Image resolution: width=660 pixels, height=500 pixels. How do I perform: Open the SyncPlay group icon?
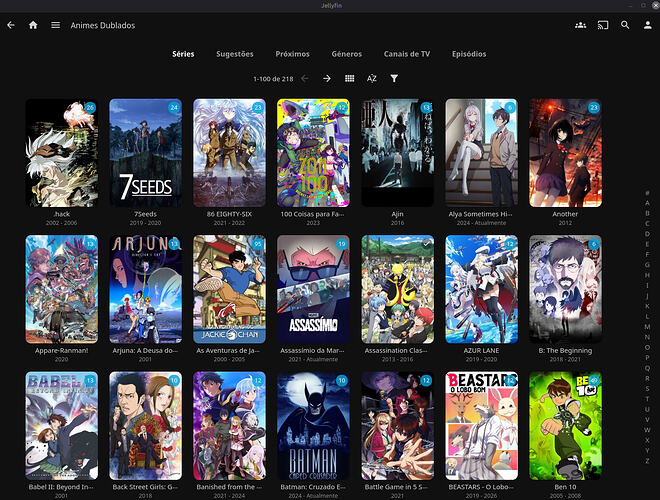[x=580, y=25]
